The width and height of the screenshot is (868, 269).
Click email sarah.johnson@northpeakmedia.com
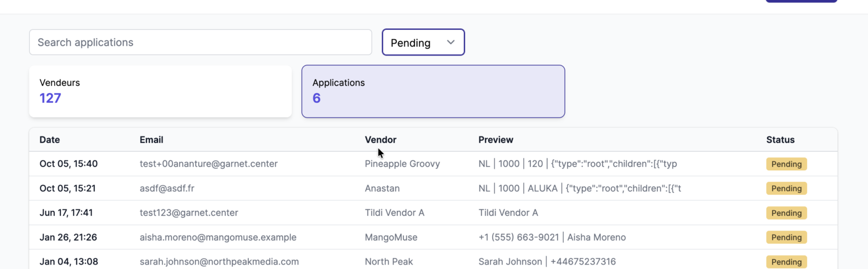pos(219,261)
